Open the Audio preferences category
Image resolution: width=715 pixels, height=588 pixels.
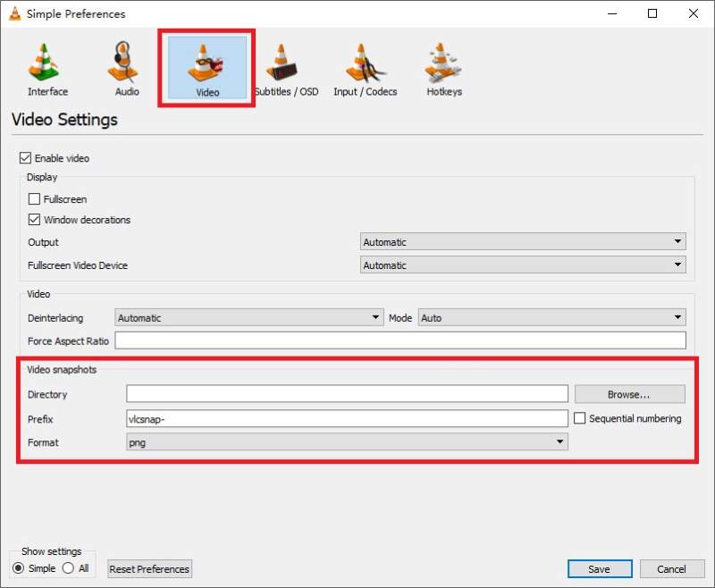[x=126, y=70]
